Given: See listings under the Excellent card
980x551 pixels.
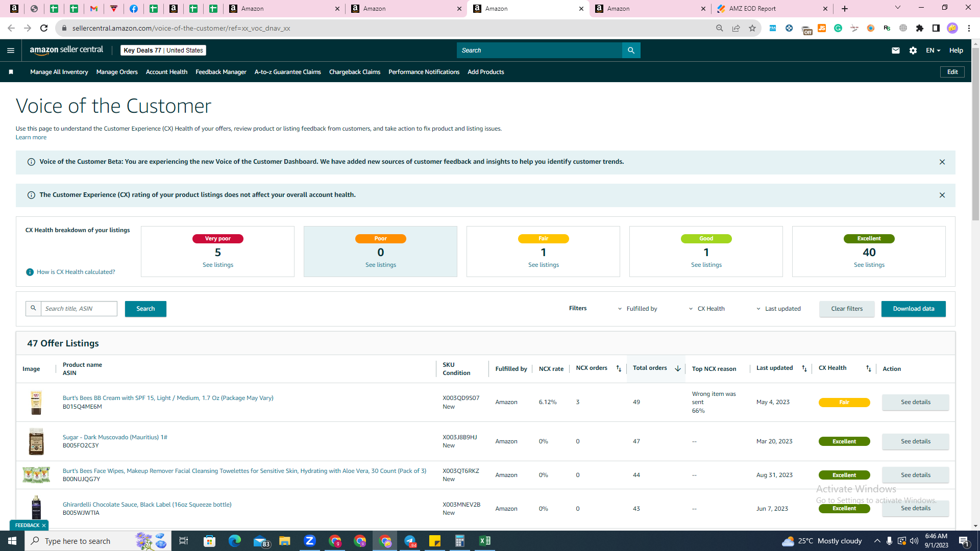Looking at the screenshot, I should 869,265.
